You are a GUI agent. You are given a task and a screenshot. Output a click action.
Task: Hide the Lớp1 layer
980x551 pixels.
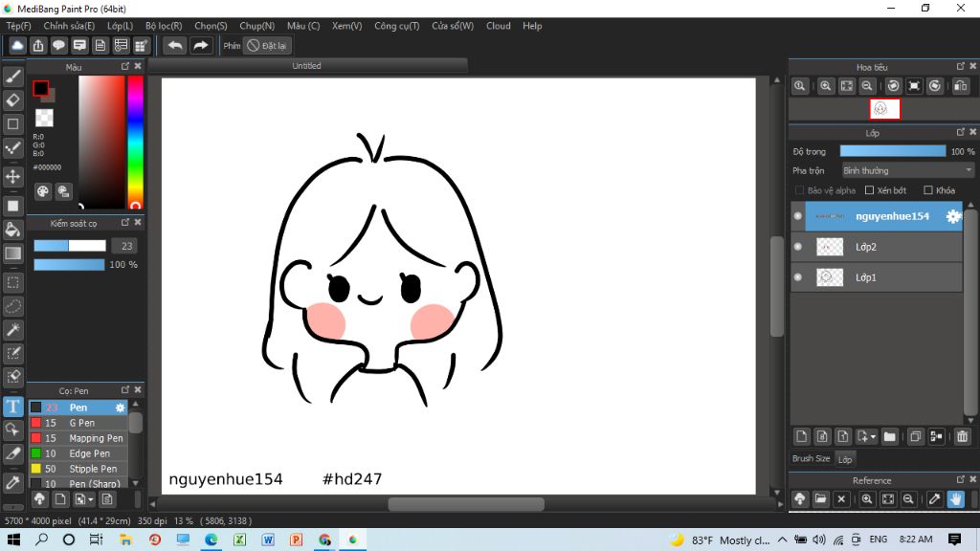(x=798, y=277)
